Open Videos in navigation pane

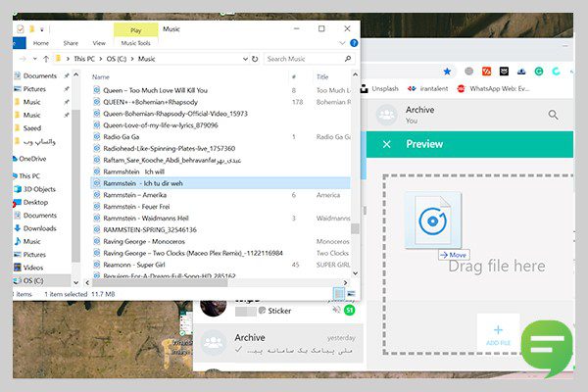coord(33,268)
